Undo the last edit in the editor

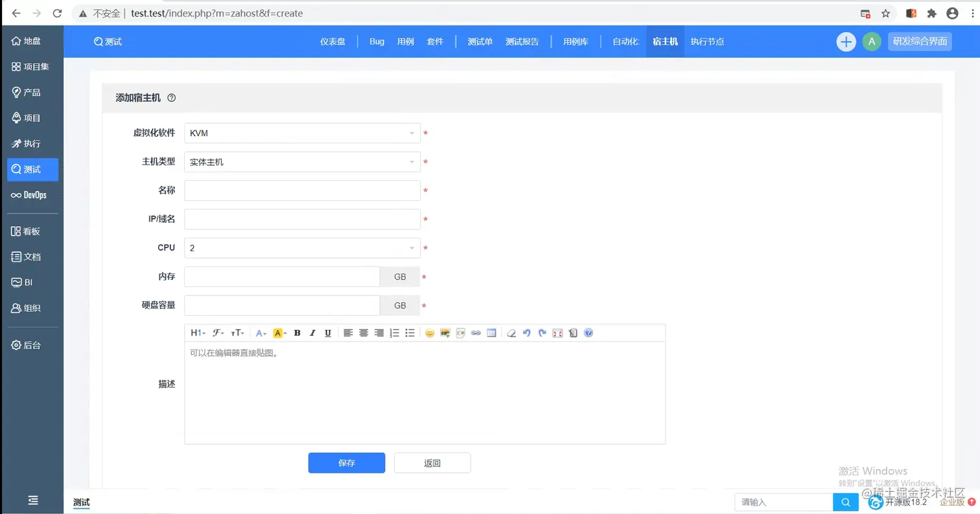[526, 333]
